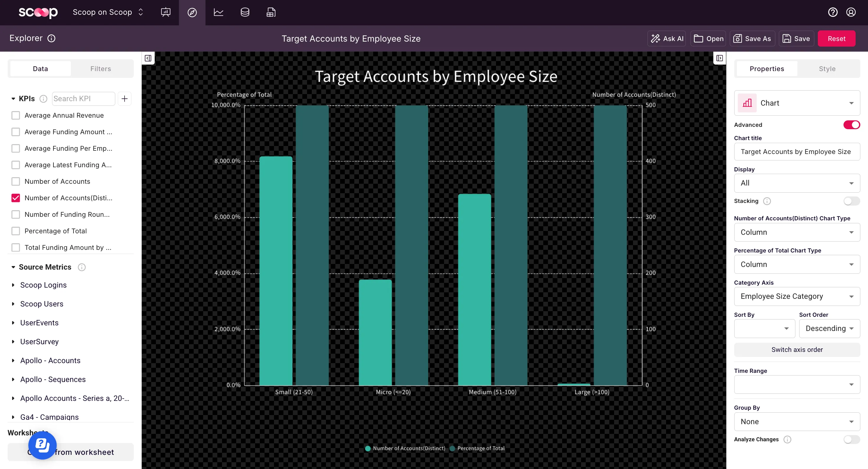868x469 pixels.
Task: Click Switch axis order button
Action: coord(797,350)
